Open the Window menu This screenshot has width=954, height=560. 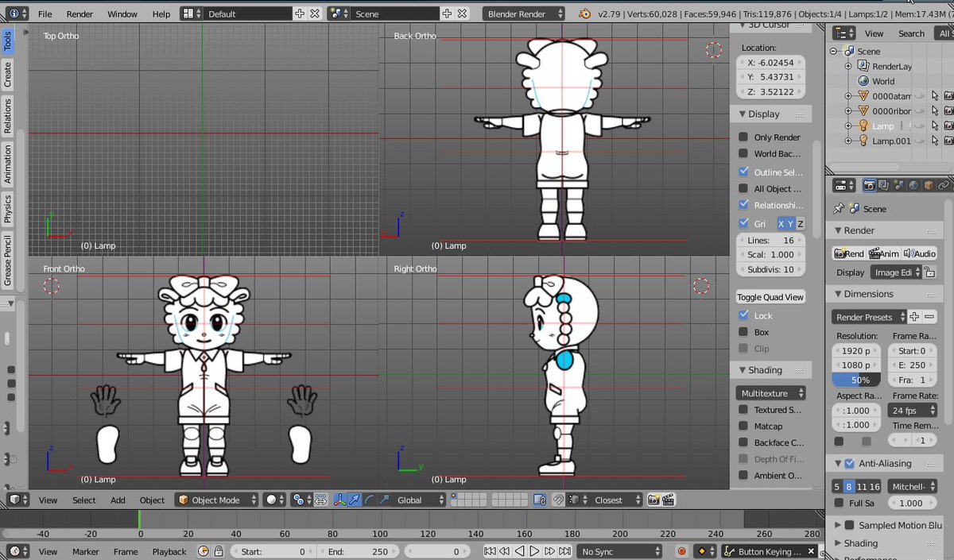click(122, 14)
